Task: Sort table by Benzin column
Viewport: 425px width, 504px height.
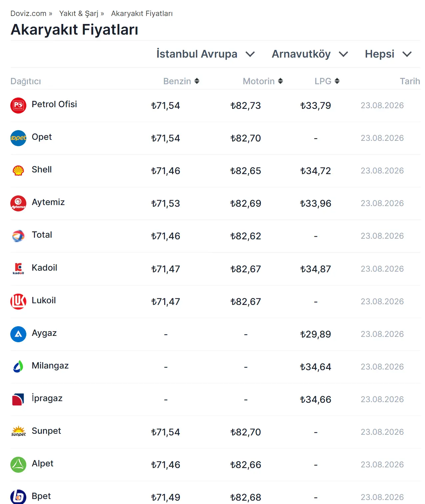Action: (181, 81)
